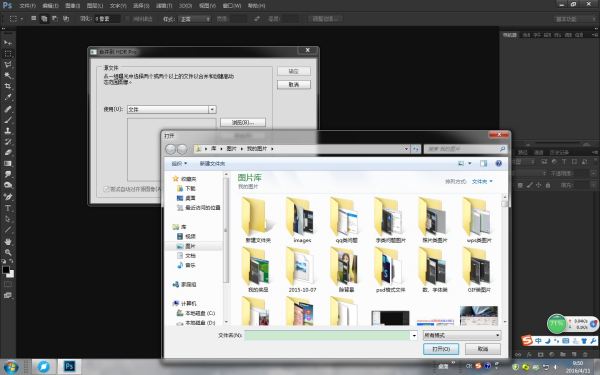Open the 组织 Organize dropdown

click(x=179, y=163)
